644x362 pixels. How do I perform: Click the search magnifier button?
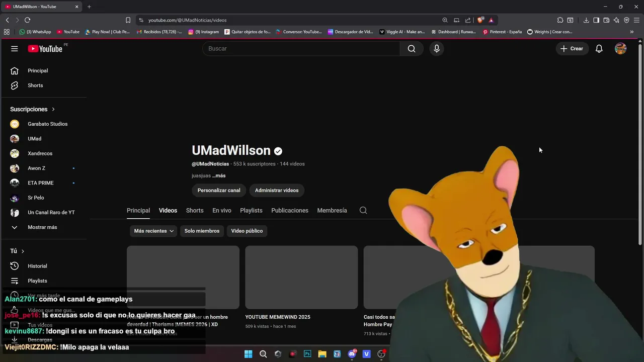(412, 49)
